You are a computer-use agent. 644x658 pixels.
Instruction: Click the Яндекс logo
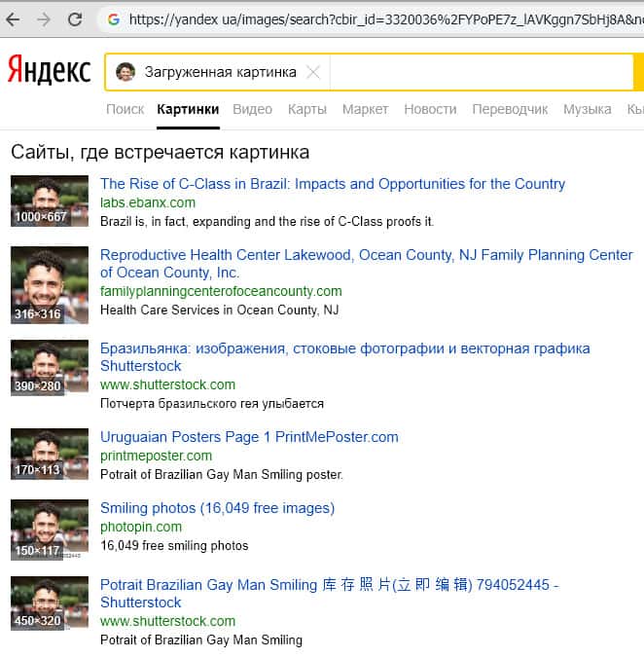pyautogui.click(x=49, y=70)
